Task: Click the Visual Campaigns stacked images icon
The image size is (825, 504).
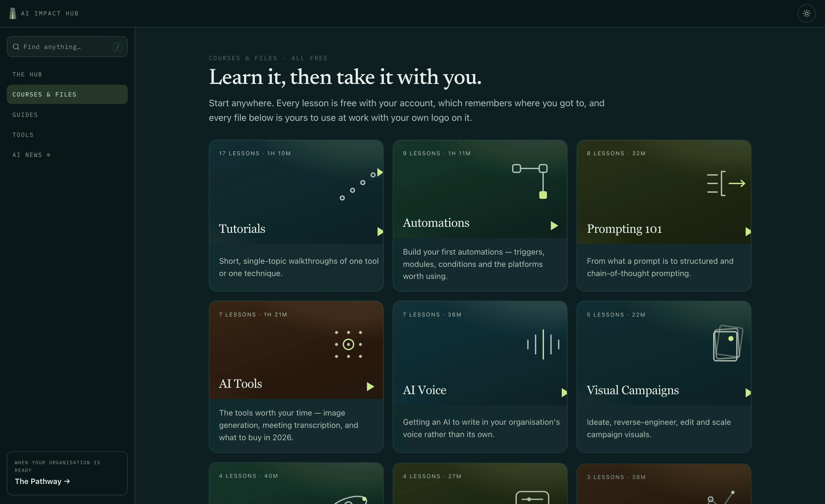Action: click(728, 343)
